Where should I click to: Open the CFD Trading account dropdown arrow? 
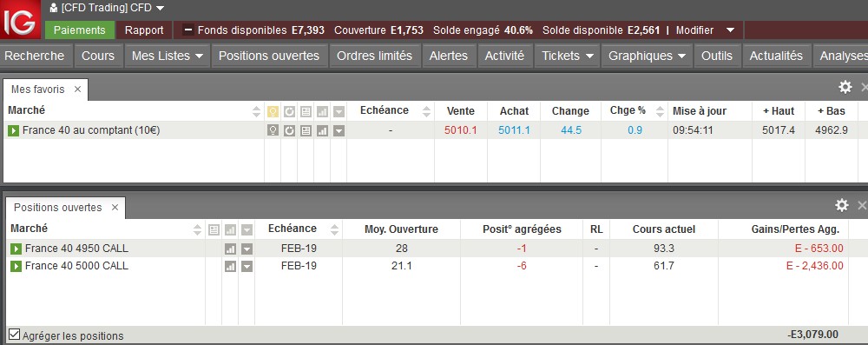pyautogui.click(x=160, y=9)
